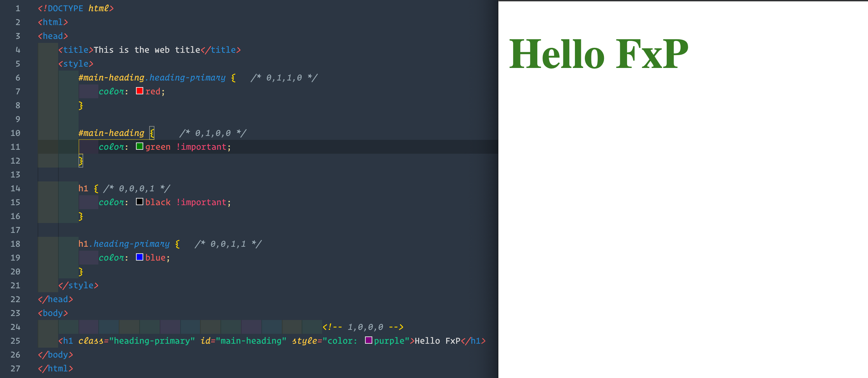This screenshot has height=378, width=868.
Task: Click the 0,1,1,0 specificity comment
Action: (284, 78)
